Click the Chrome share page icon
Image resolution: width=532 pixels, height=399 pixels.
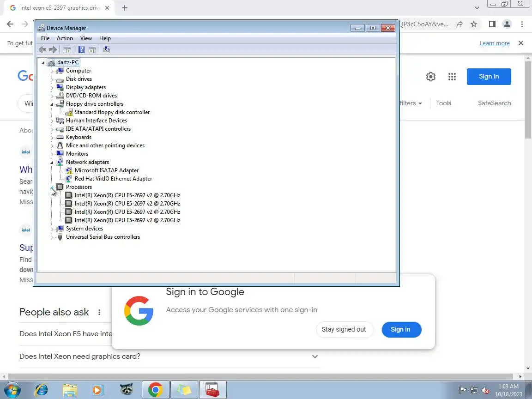(459, 24)
